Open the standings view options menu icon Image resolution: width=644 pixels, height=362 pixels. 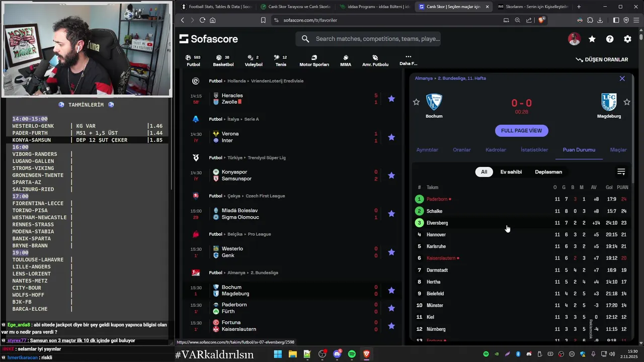point(621,172)
